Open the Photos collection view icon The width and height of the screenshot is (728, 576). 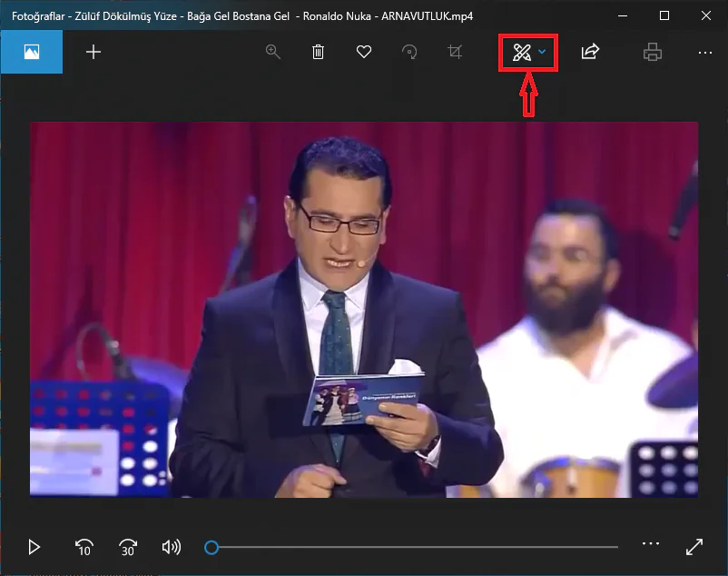pos(32,52)
